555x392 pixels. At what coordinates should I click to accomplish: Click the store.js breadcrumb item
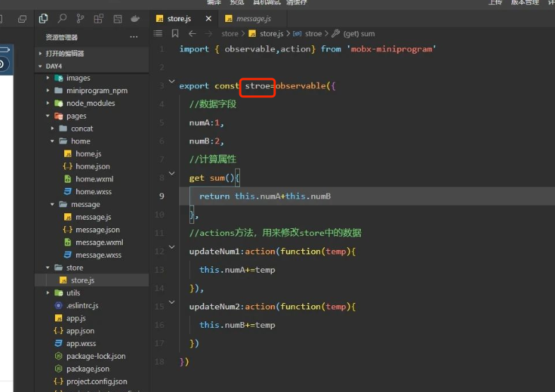[266, 34]
